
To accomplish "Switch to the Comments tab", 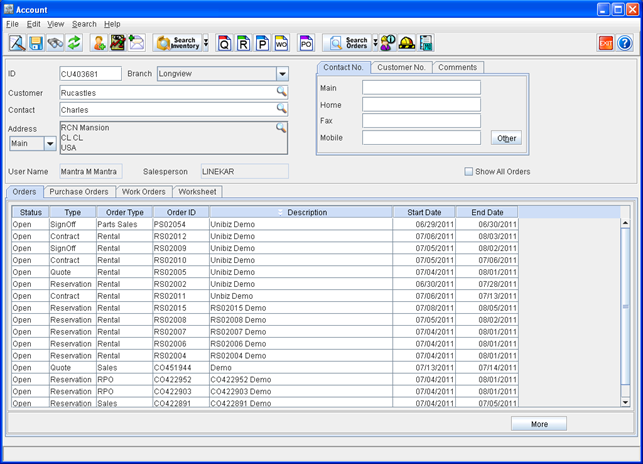I will click(x=458, y=67).
